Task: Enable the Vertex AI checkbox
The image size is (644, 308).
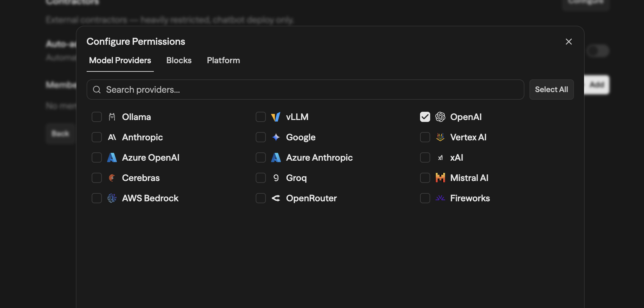Action: [x=425, y=137]
